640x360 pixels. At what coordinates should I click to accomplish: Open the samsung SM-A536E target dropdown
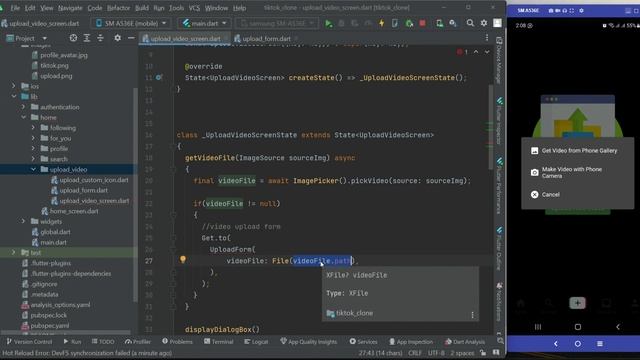pos(277,23)
